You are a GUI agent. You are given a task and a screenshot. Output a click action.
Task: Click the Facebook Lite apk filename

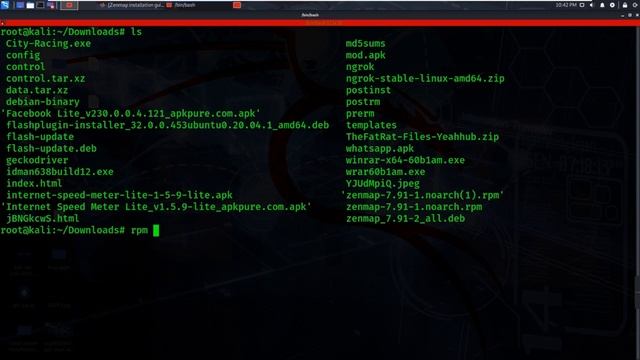(131, 113)
